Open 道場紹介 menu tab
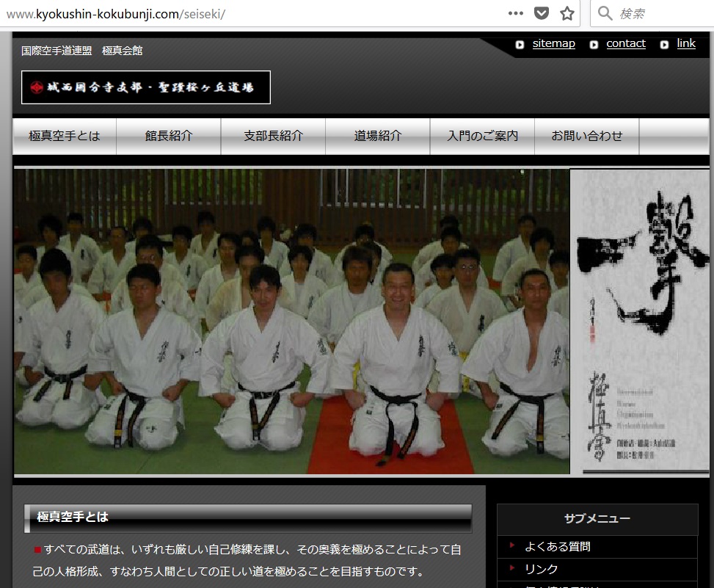This screenshot has height=588, width=714. click(x=377, y=136)
